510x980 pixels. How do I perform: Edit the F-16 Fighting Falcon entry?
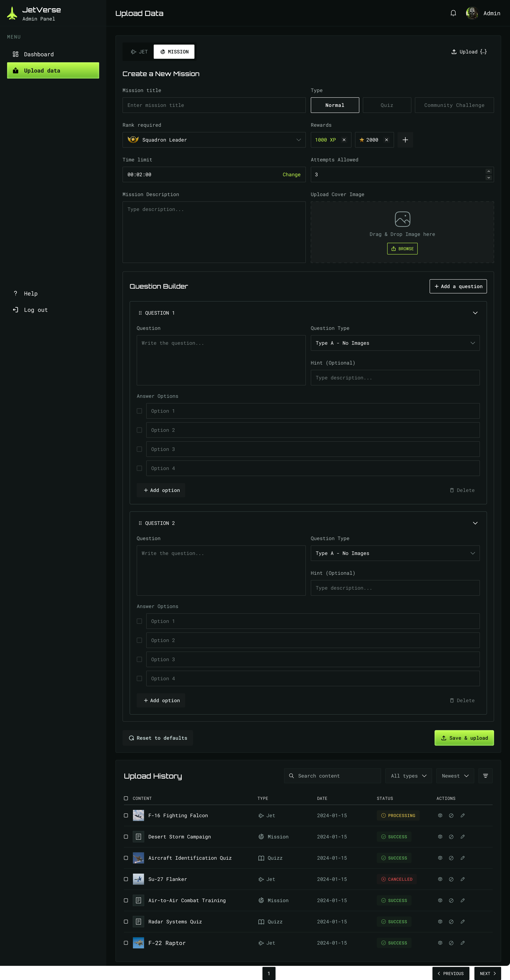tap(463, 816)
